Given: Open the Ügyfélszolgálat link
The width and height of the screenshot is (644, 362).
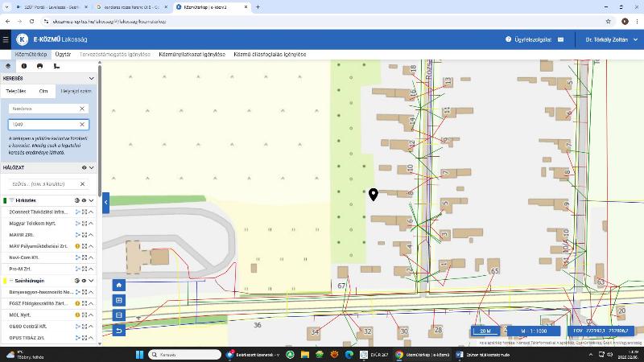Looking at the screenshot, I should [x=529, y=39].
